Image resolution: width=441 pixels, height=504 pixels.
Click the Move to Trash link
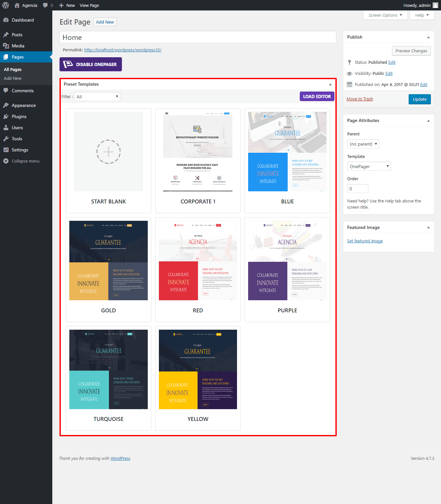[360, 99]
